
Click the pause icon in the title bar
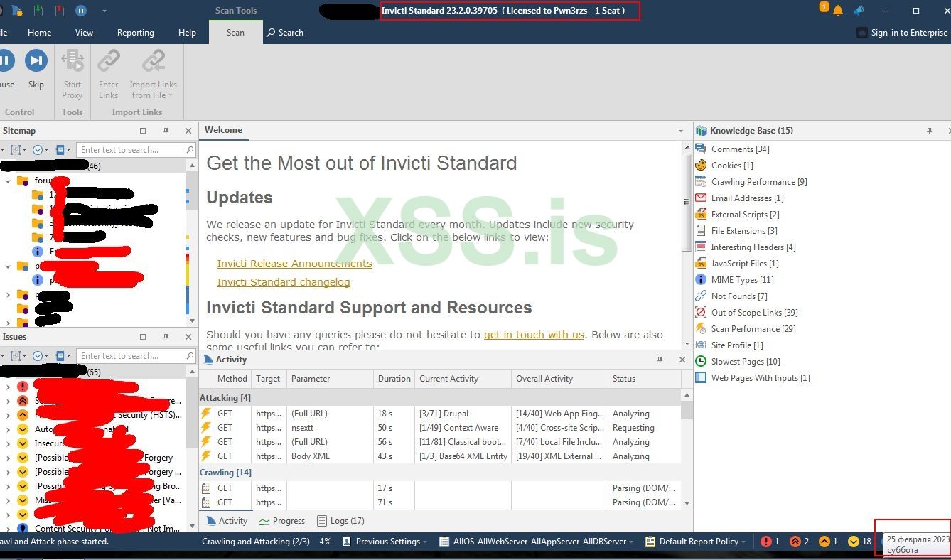click(81, 11)
